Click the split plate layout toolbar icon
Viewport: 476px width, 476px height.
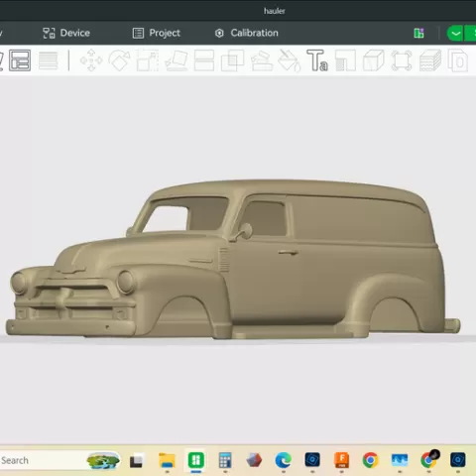(x=20, y=60)
